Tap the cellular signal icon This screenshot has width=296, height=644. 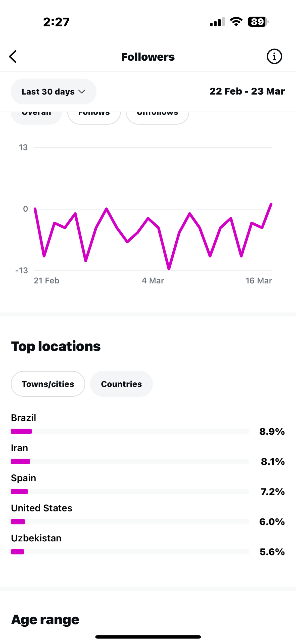click(217, 22)
